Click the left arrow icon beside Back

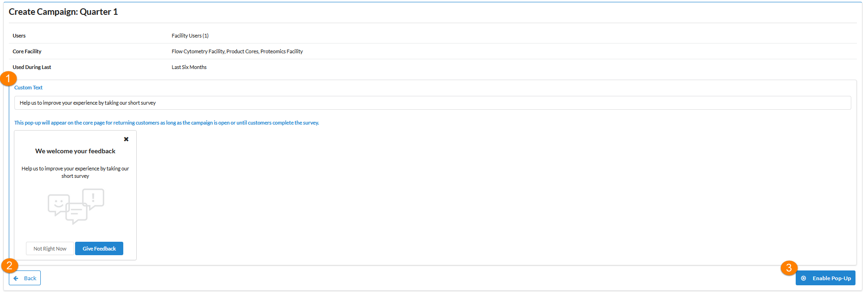click(16, 278)
